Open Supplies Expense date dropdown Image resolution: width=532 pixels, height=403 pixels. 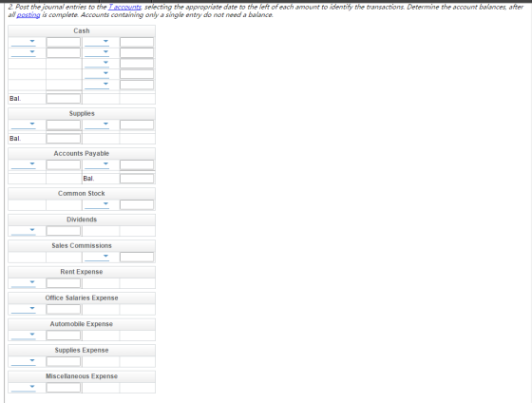[x=24, y=361]
